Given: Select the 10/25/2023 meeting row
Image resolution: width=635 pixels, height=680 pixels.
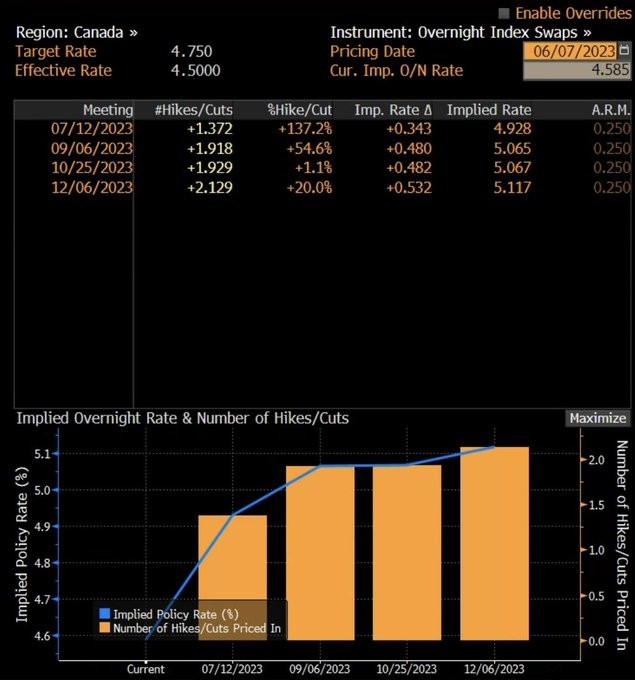Looking at the screenshot, I should pyautogui.click(x=322, y=168).
